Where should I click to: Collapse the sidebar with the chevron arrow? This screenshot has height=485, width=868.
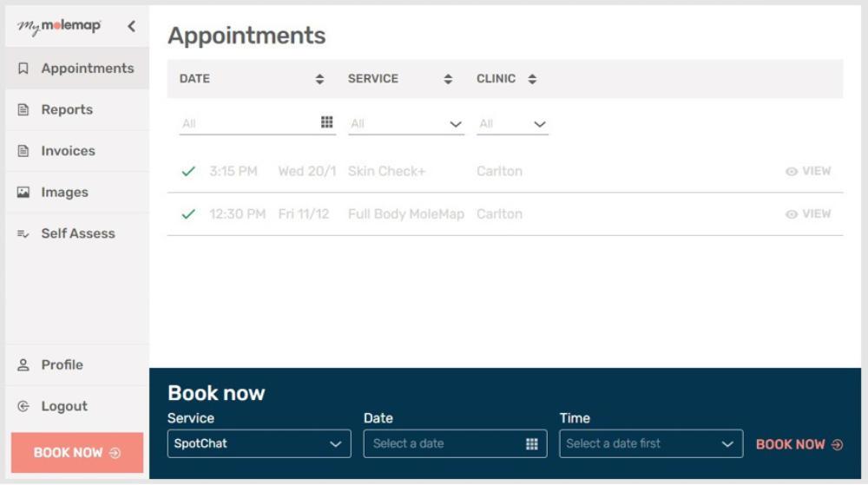[x=131, y=27]
